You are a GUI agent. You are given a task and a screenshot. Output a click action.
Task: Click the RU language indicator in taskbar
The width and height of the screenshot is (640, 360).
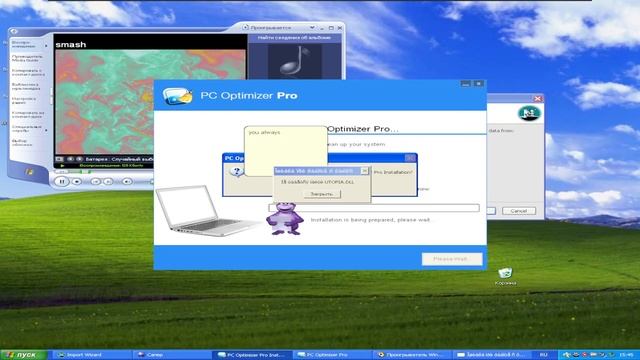pos(543,355)
